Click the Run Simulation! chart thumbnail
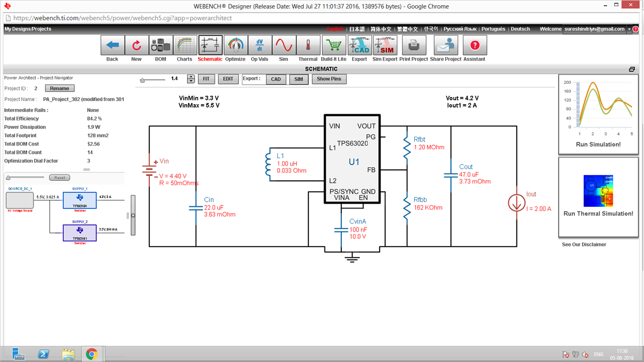This screenshot has height=362, width=644. click(x=598, y=114)
